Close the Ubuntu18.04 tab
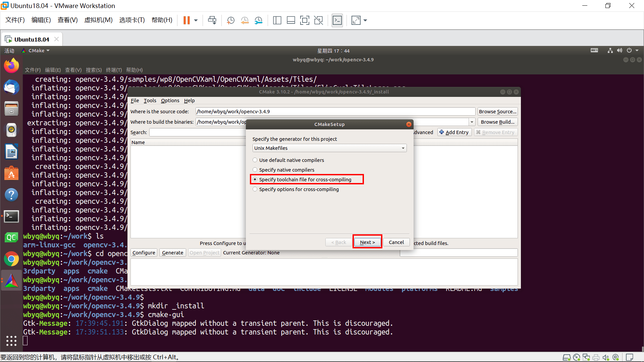644x362 pixels. click(57, 39)
